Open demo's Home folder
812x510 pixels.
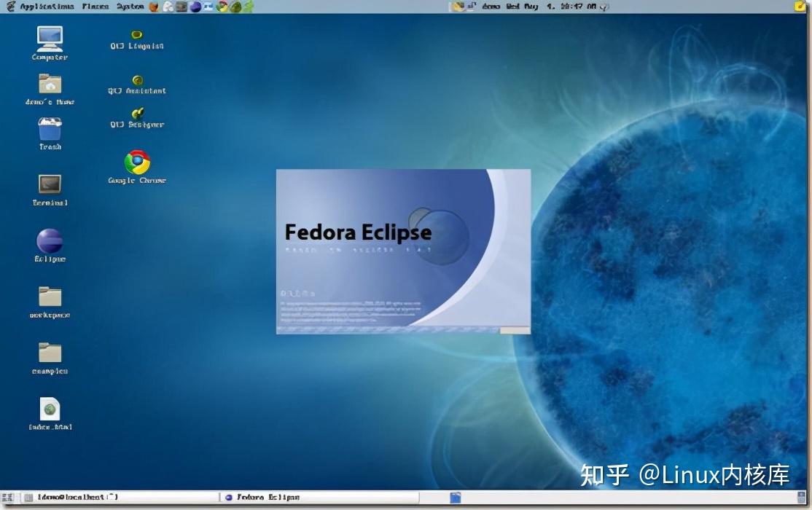[x=48, y=85]
